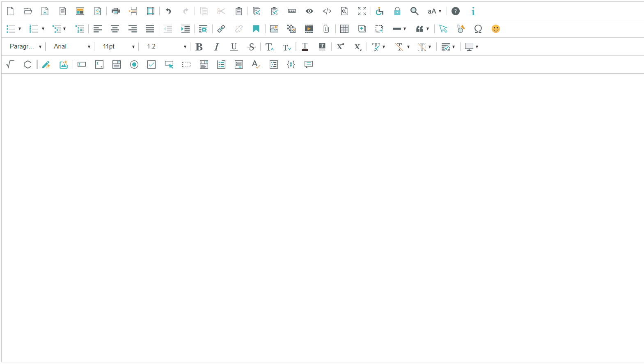Toggle strikethrough formatting

tap(252, 47)
